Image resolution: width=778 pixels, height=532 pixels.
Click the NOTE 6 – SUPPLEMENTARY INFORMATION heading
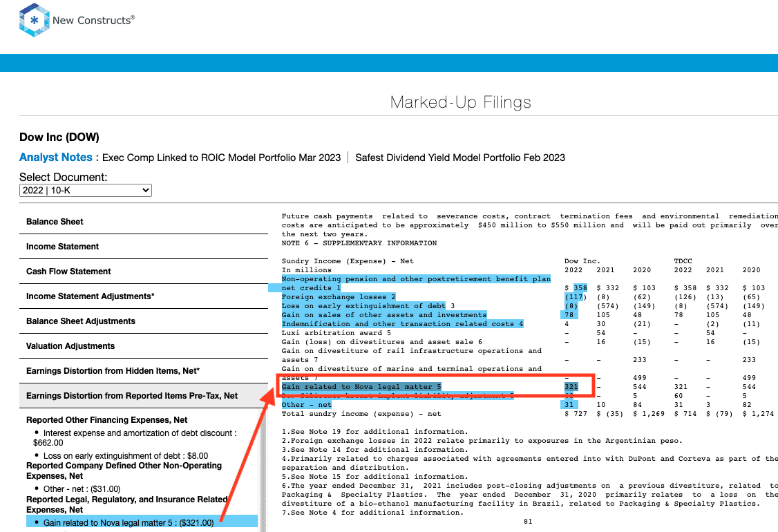[x=359, y=243]
